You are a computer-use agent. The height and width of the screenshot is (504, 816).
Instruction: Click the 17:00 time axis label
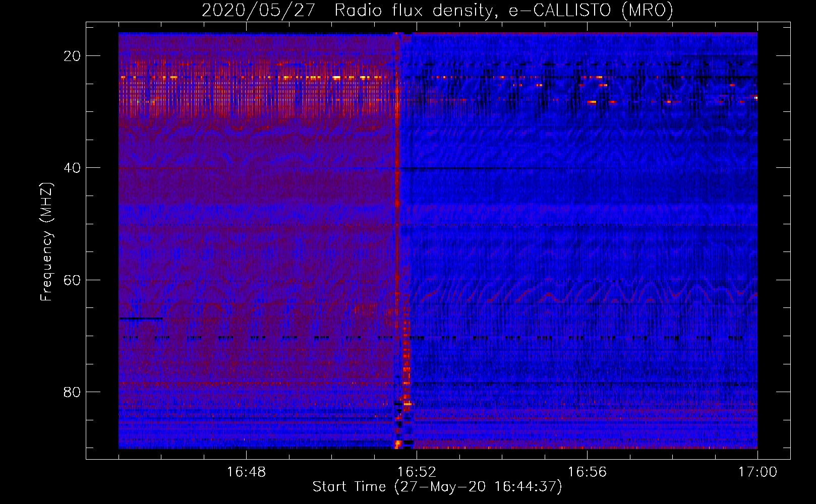(757, 472)
